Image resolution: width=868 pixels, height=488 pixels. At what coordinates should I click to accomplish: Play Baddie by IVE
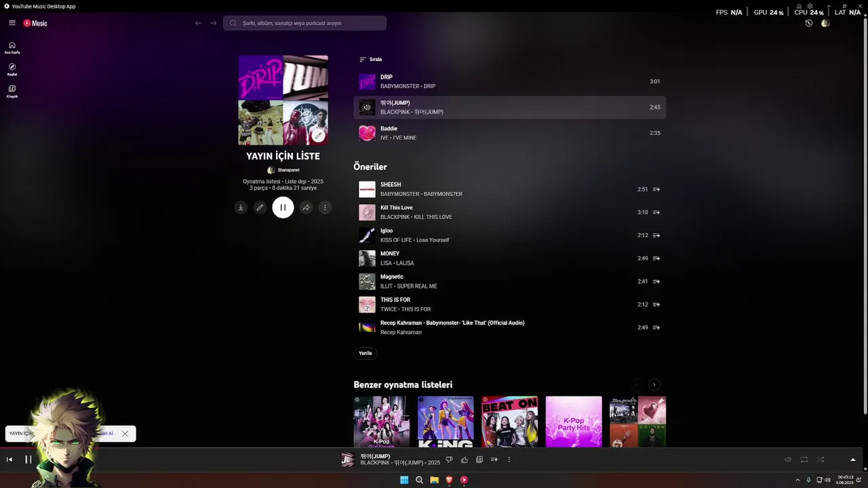pyautogui.click(x=509, y=133)
